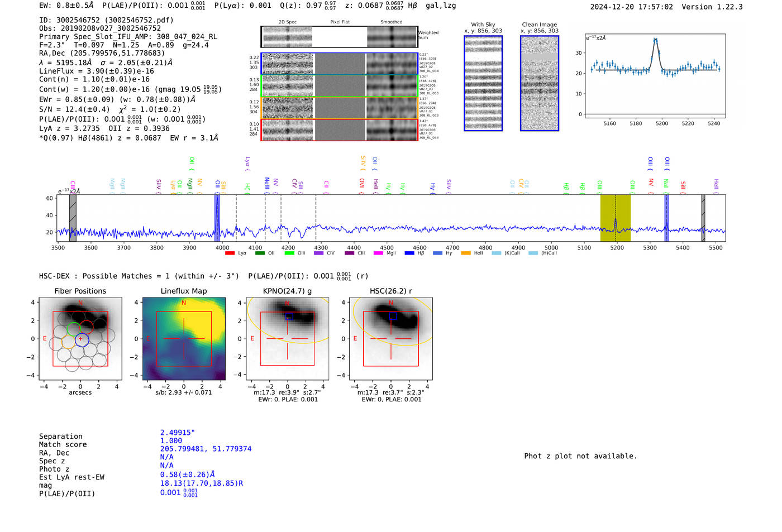The image size is (782, 532).
Task: Click the (K)CaII light blue legend swatch
Action: coord(497,253)
